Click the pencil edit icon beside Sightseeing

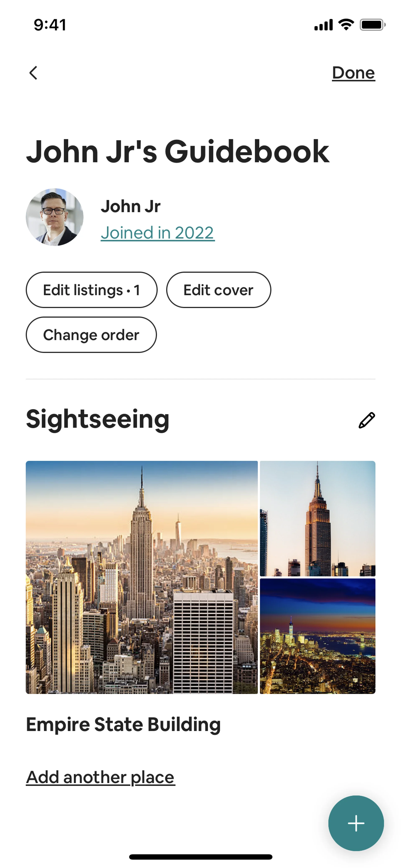(367, 420)
